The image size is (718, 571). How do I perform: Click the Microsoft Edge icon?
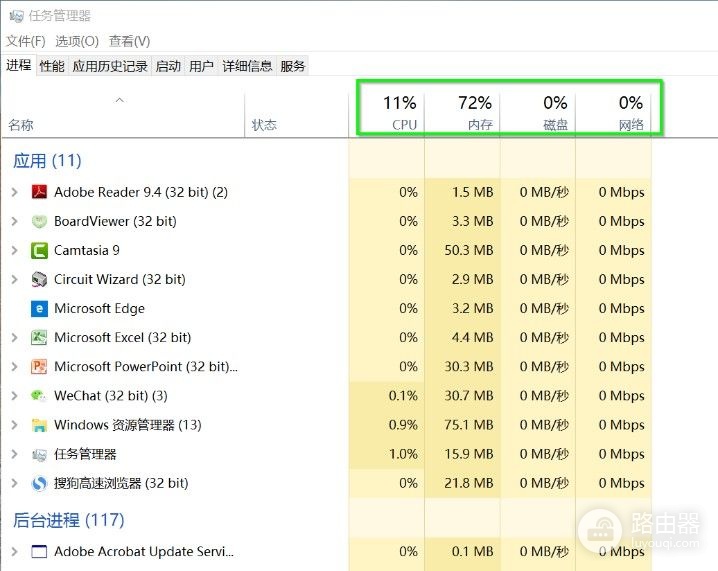pos(39,309)
